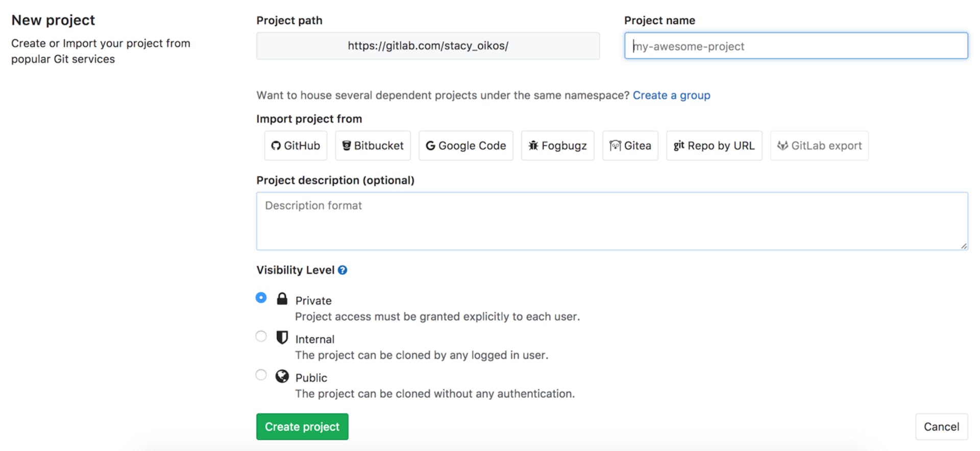Import a project from GitHub
Screen dimensions: 980x451
[x=295, y=145]
